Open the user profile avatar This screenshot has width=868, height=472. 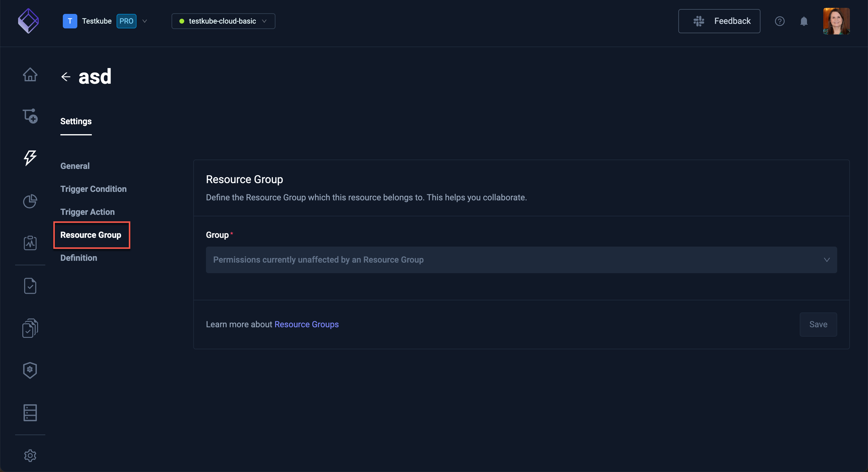coord(836,21)
